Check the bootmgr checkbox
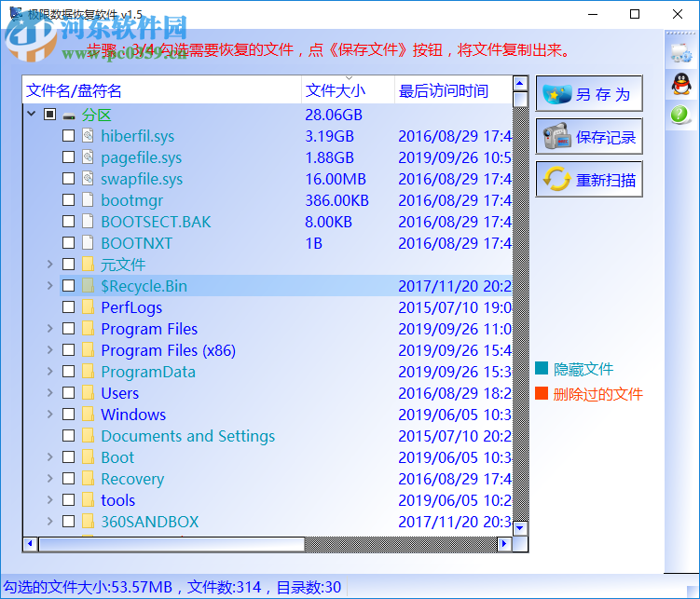The height and width of the screenshot is (599, 700). [x=68, y=199]
